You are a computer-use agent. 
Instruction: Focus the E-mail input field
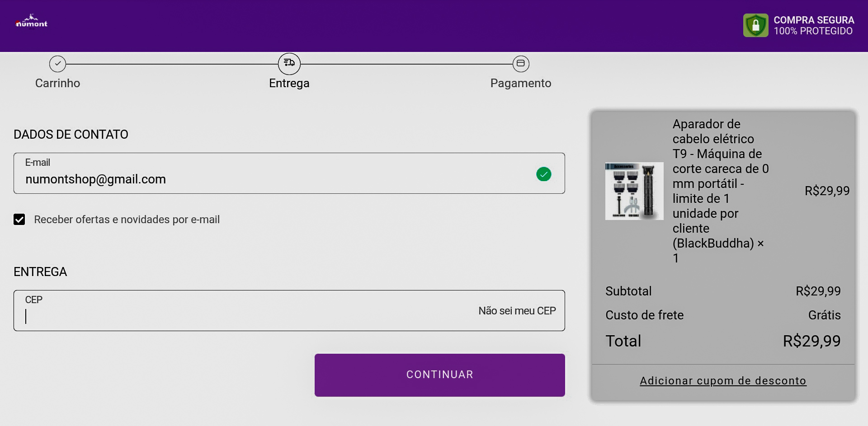[x=271, y=179]
